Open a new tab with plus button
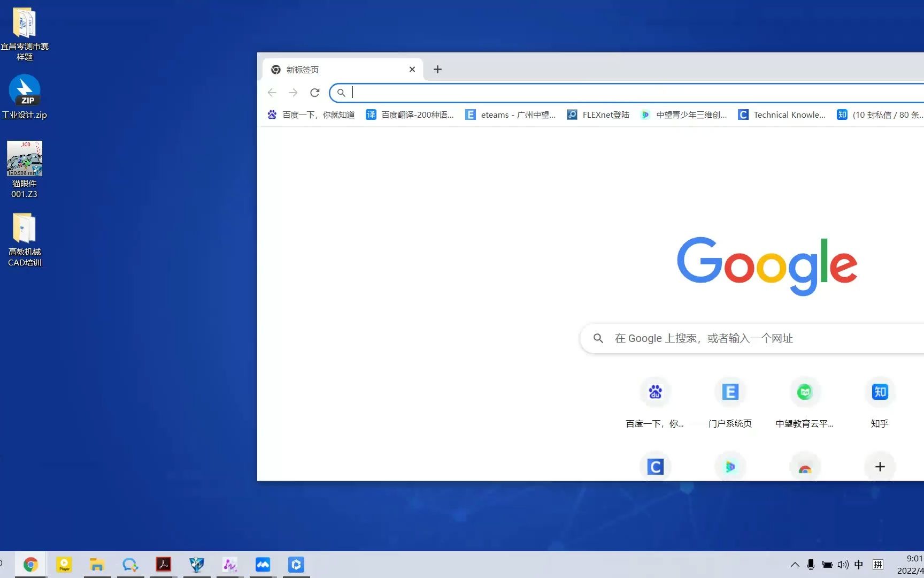924x578 pixels. point(437,69)
